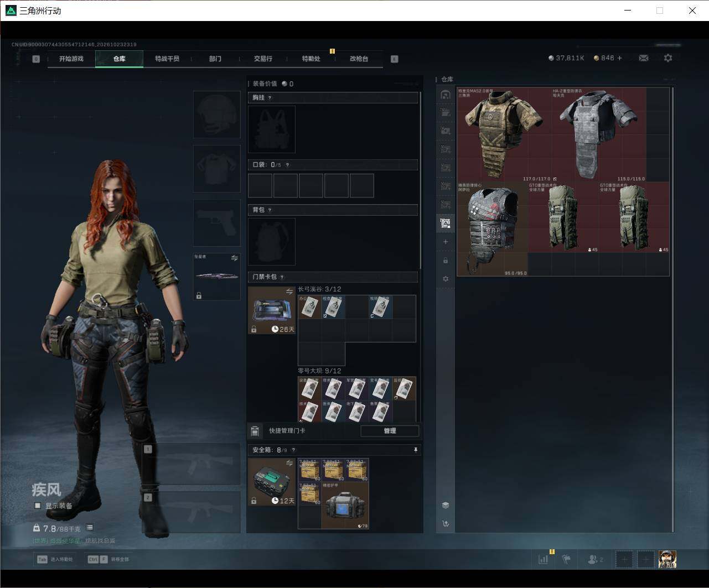Open the flag icon in bottom bar
Image resolution: width=709 pixels, height=588 pixels.
[567, 559]
